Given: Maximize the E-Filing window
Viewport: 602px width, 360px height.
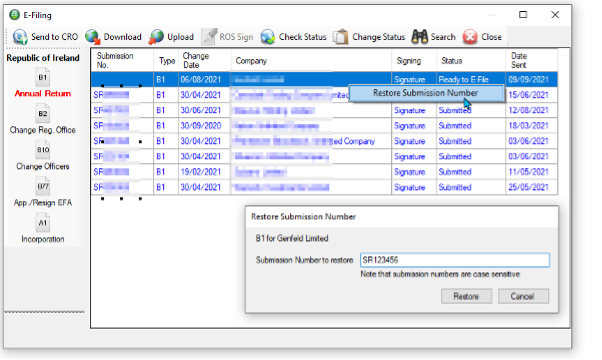Looking at the screenshot, I should (x=523, y=15).
